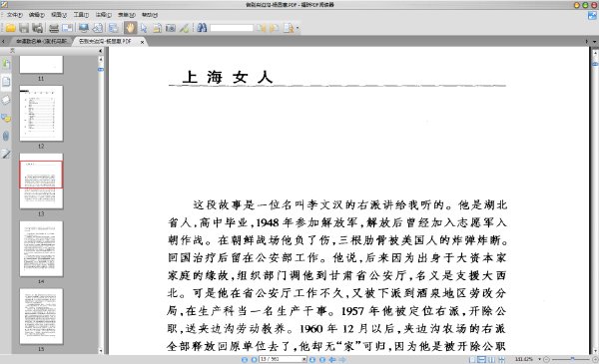
Task: Go to last page button
Action: coord(322,359)
